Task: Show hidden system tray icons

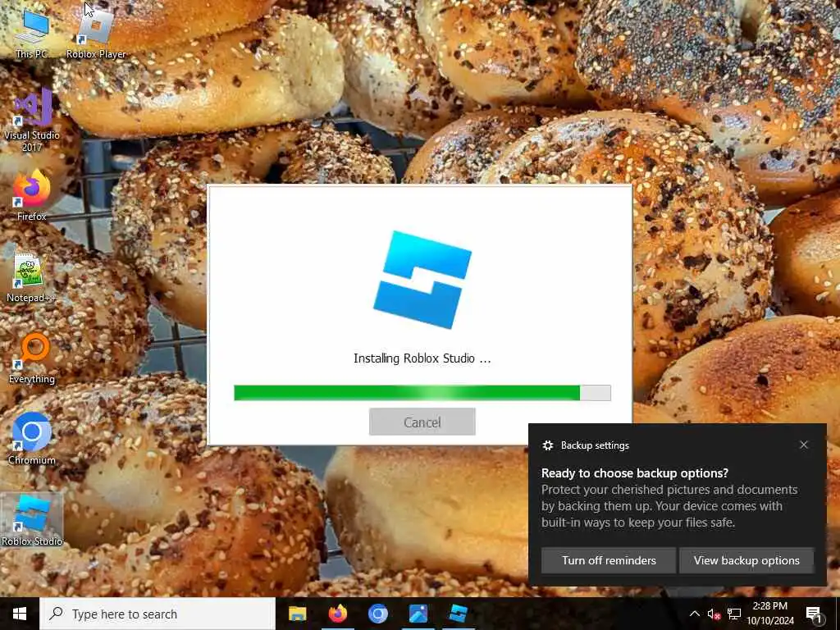Action: pyautogui.click(x=694, y=614)
